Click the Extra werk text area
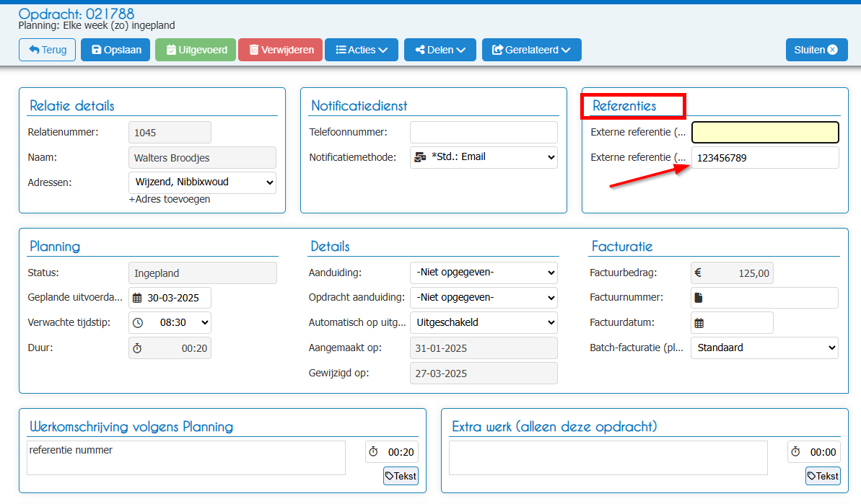Screen dimensions: 861x504 [x=608, y=458]
